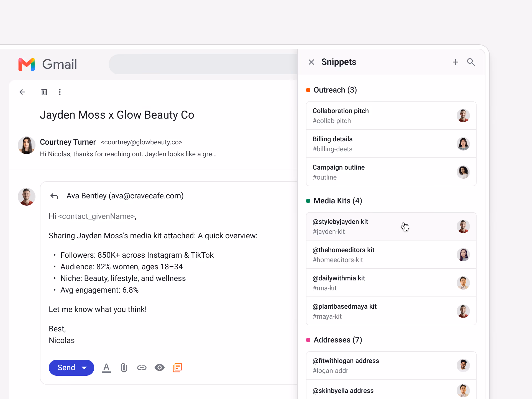532x399 pixels.
Task: Delete the conversation with the trash icon
Action: pos(44,92)
